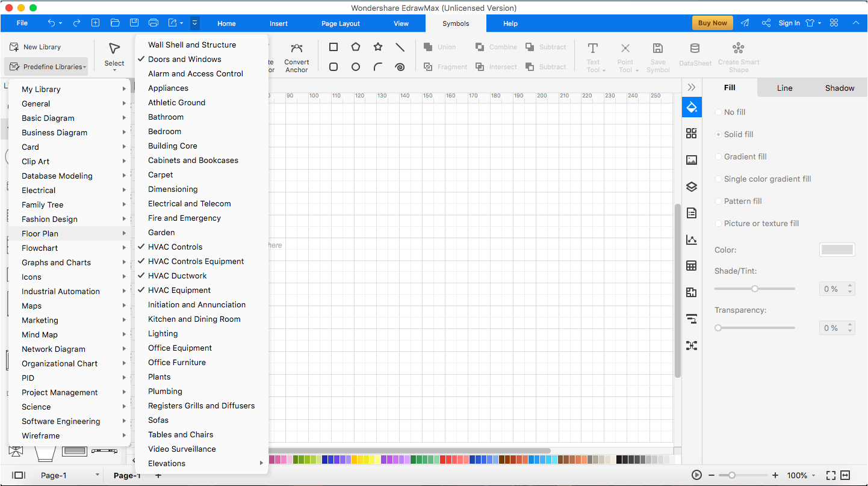Viewport: 868px width, 486px height.
Task: Switch to the Shadow tab in panel
Action: pyautogui.click(x=840, y=88)
